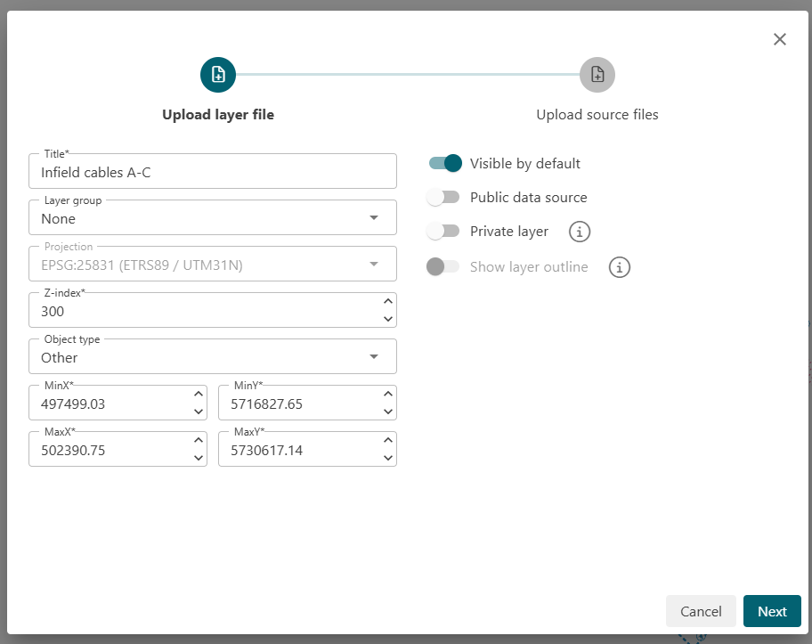Enable the Private layer switch
812x644 pixels.
[443, 231]
